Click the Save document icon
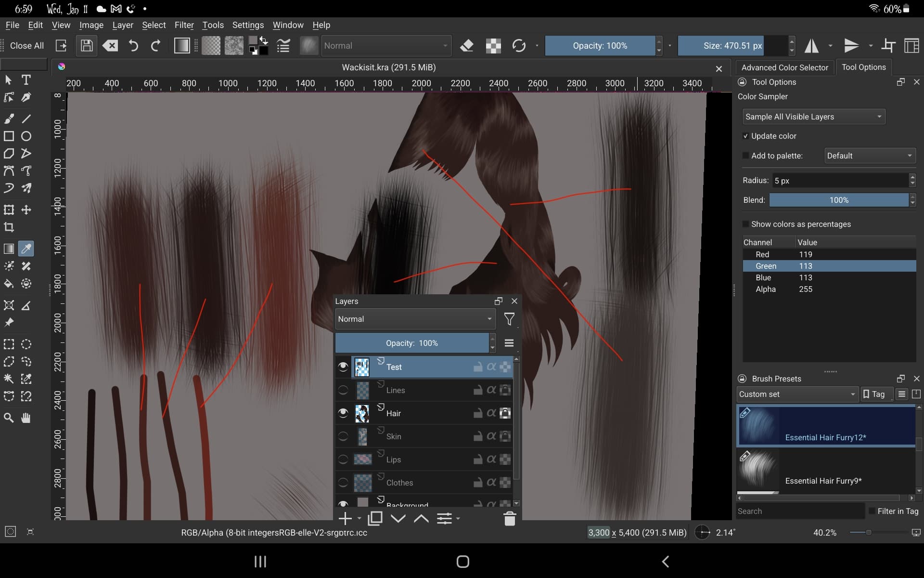The height and width of the screenshot is (578, 924). click(87, 46)
